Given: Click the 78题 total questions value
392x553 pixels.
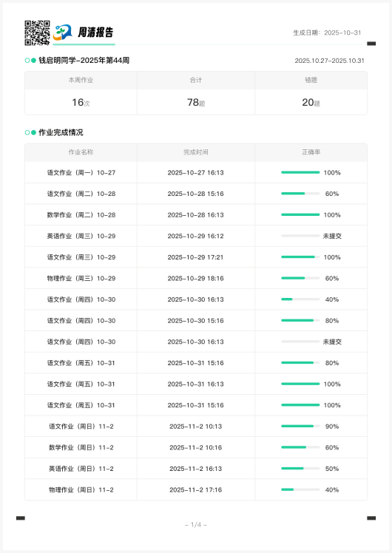Looking at the screenshot, I should click(196, 102).
